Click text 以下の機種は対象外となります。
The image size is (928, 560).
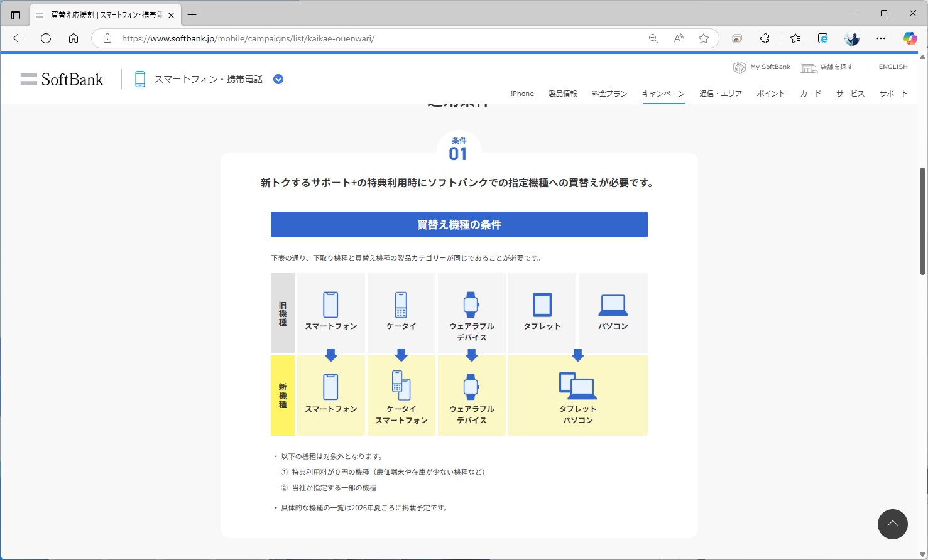(332, 456)
